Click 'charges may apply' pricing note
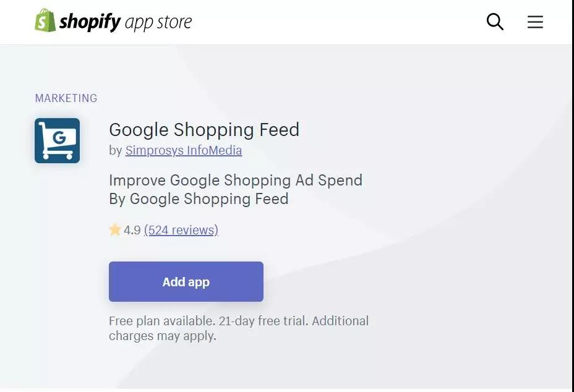 (163, 336)
